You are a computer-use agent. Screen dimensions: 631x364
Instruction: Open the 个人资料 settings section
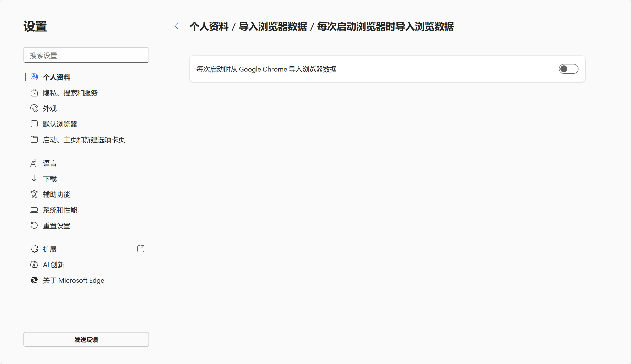57,77
